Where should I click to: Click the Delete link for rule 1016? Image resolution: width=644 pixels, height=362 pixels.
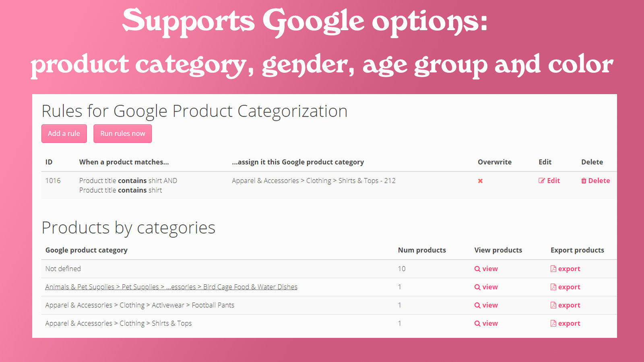595,181
